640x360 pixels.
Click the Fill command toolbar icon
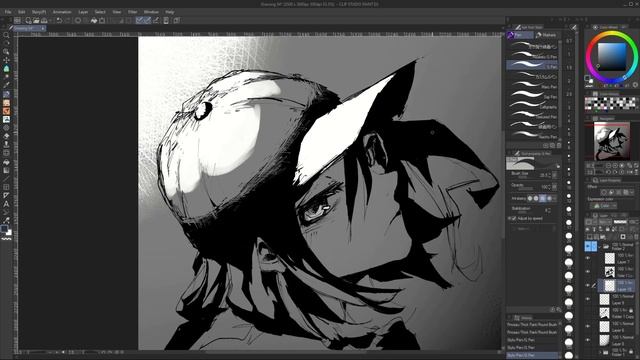click(94, 20)
